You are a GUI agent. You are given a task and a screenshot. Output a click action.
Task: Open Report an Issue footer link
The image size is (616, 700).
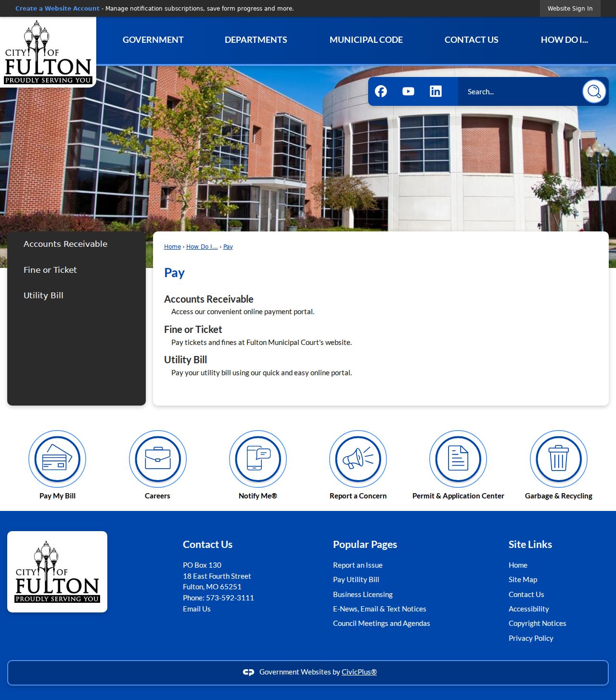coord(358,565)
